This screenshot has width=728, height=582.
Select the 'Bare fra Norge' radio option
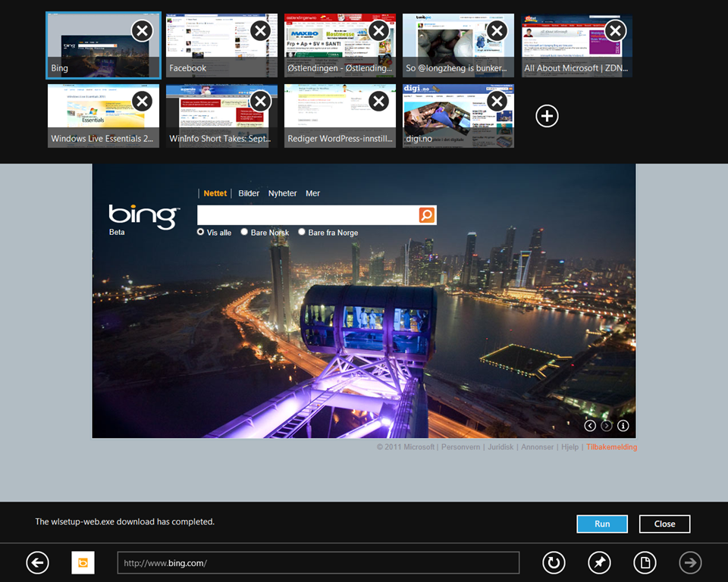coord(302,232)
